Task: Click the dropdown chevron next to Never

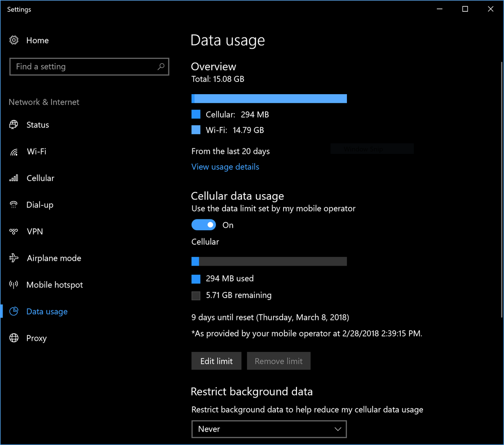Action: [x=338, y=429]
